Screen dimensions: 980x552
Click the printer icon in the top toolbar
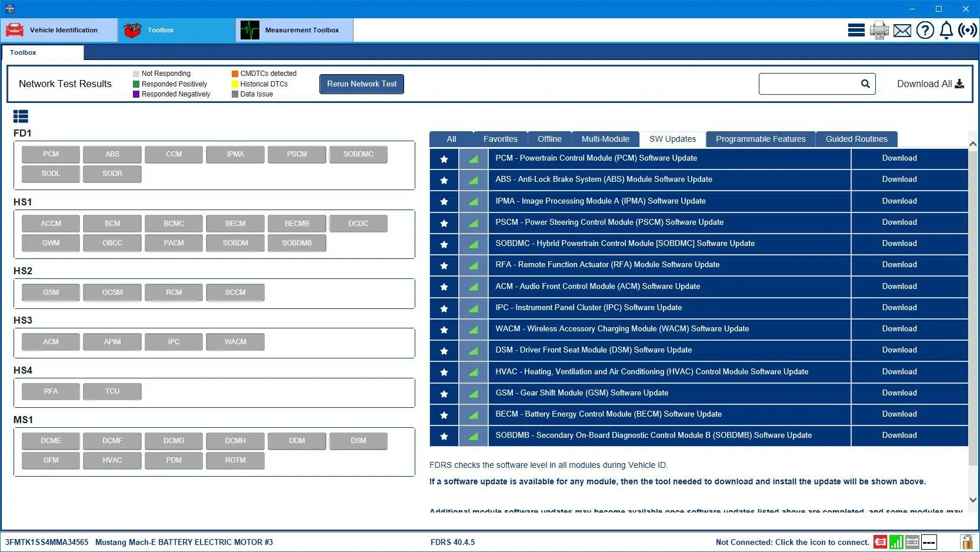pos(879,30)
